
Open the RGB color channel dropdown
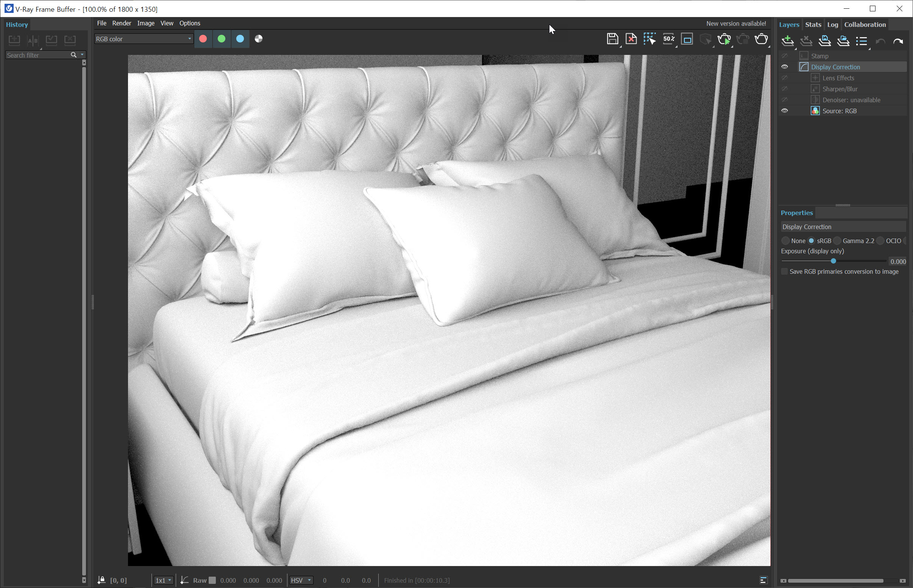[x=144, y=39]
